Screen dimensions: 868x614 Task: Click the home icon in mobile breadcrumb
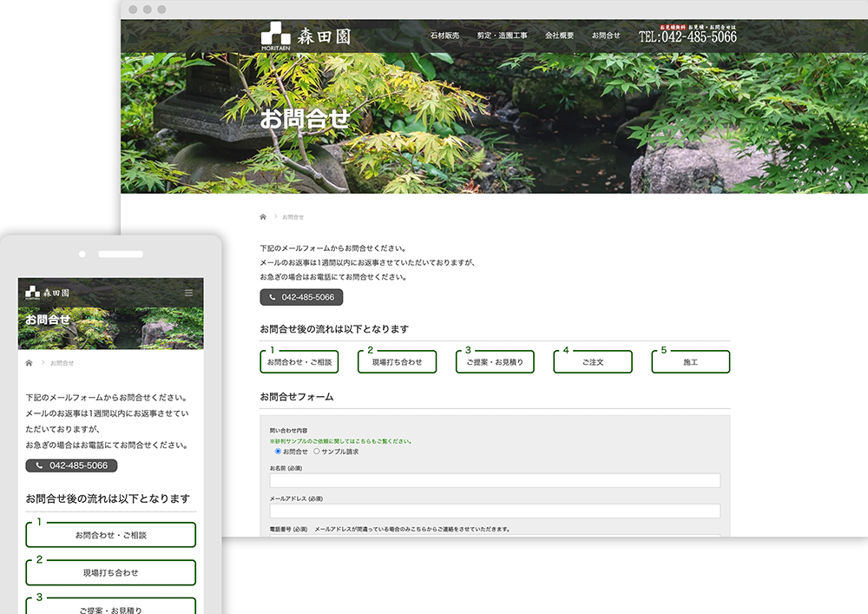(30, 363)
